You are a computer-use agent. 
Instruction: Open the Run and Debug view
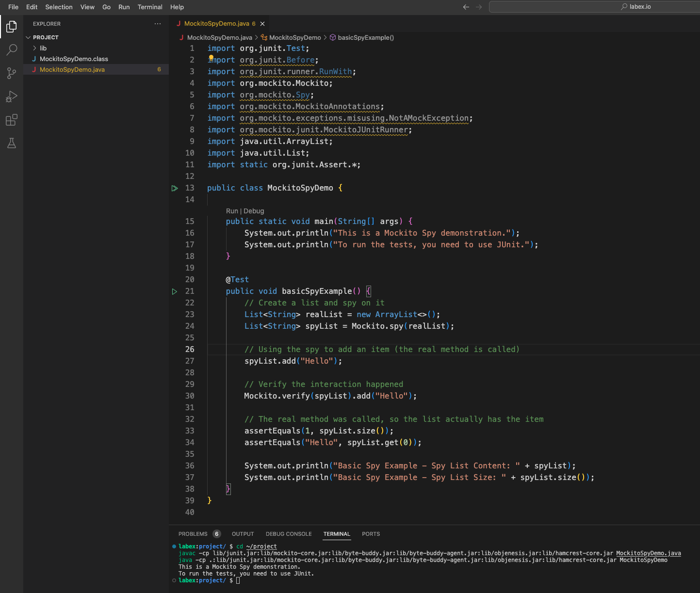[x=12, y=96]
